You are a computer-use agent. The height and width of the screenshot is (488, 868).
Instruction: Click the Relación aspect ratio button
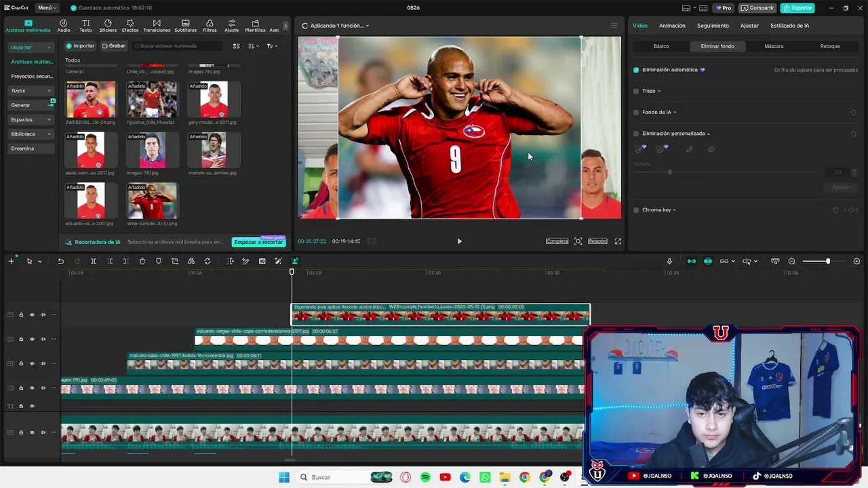pyautogui.click(x=597, y=241)
